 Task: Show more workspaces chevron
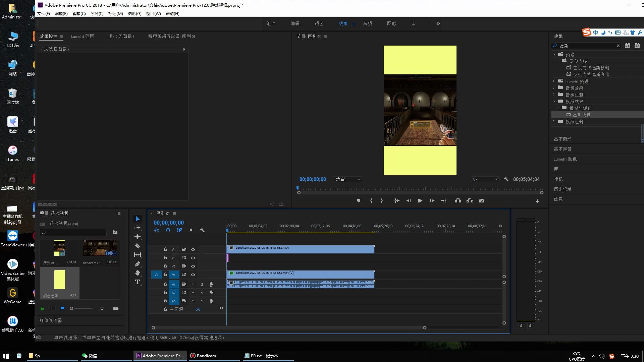coord(438,23)
